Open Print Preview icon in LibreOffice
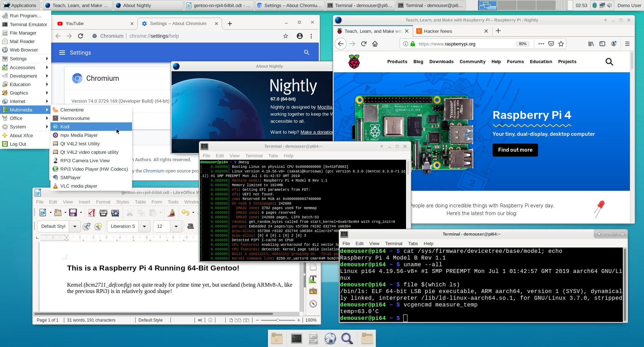644x347 pixels. [x=115, y=213]
